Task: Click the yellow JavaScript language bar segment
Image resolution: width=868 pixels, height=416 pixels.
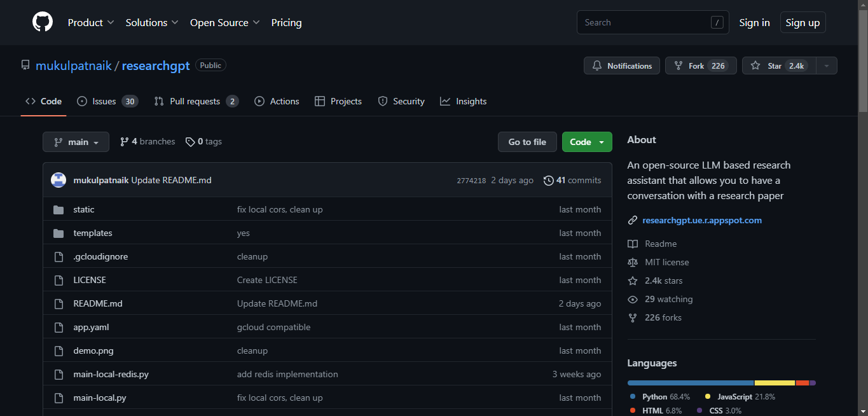Action: point(775,383)
